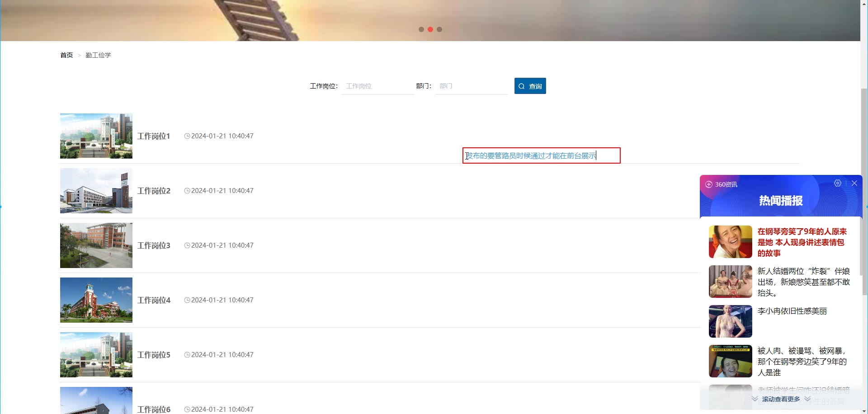Select the first carousel dot
Viewport: 868px width, 414px height.
coord(421,29)
